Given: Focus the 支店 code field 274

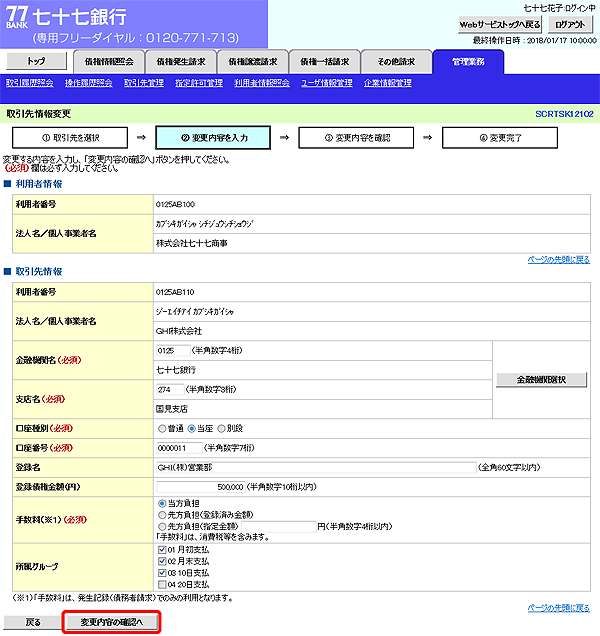Looking at the screenshot, I should pyautogui.click(x=170, y=389).
